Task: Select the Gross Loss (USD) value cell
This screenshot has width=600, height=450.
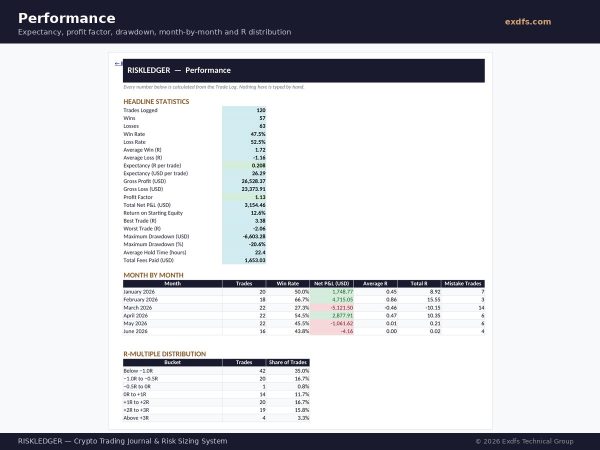Action: click(x=244, y=189)
